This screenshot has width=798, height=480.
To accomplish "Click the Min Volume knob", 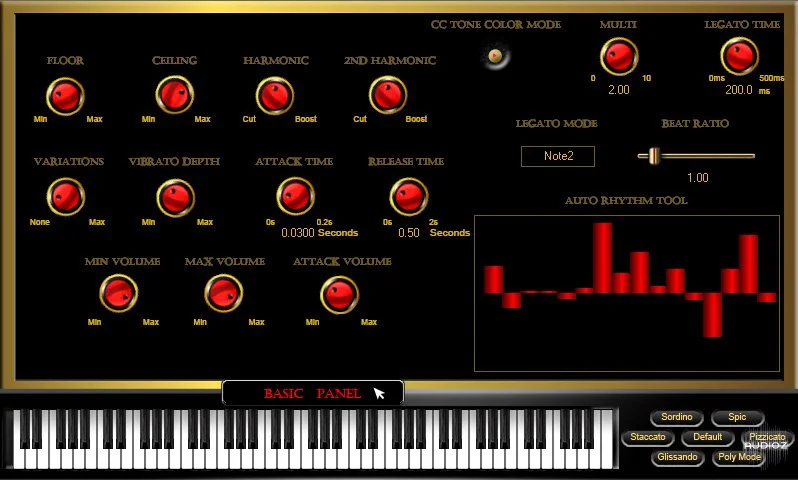I will pyautogui.click(x=119, y=293).
